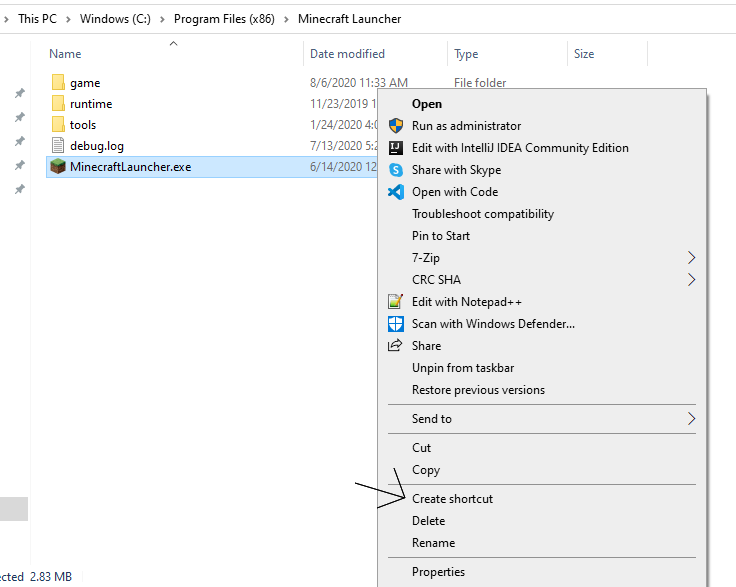The width and height of the screenshot is (736, 587).
Task: Select Pin to Start option
Action: point(440,236)
